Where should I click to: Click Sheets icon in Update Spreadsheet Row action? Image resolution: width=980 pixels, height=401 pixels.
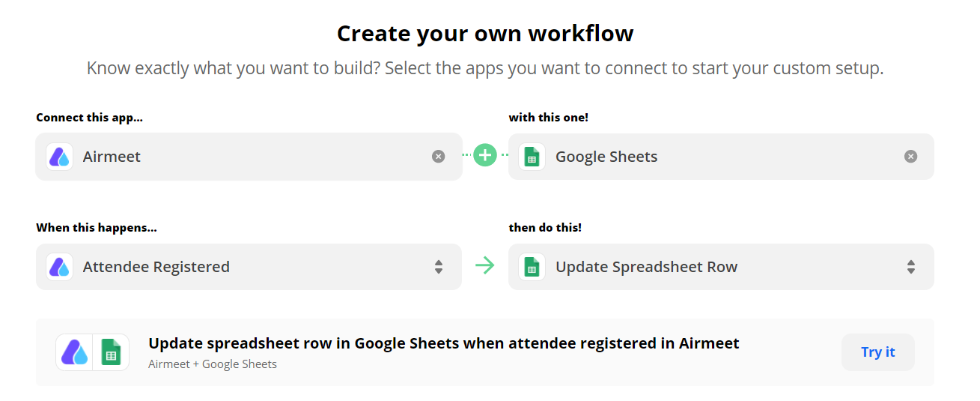[x=532, y=267]
